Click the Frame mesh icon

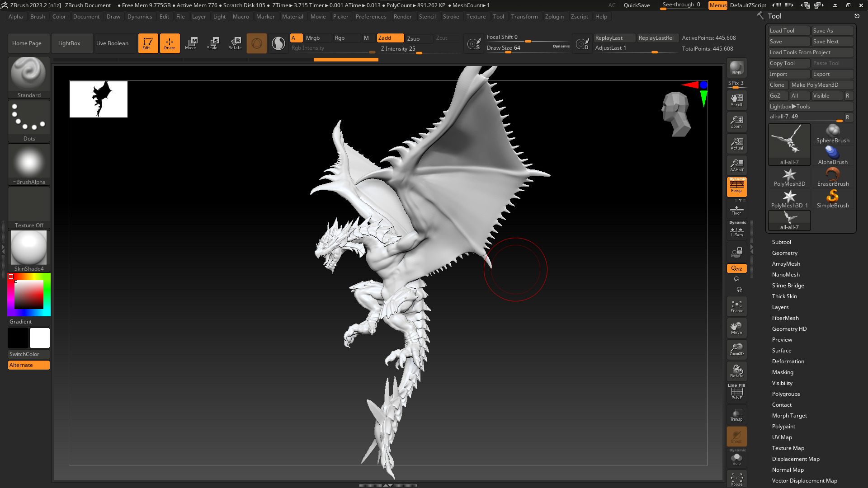coord(736,306)
